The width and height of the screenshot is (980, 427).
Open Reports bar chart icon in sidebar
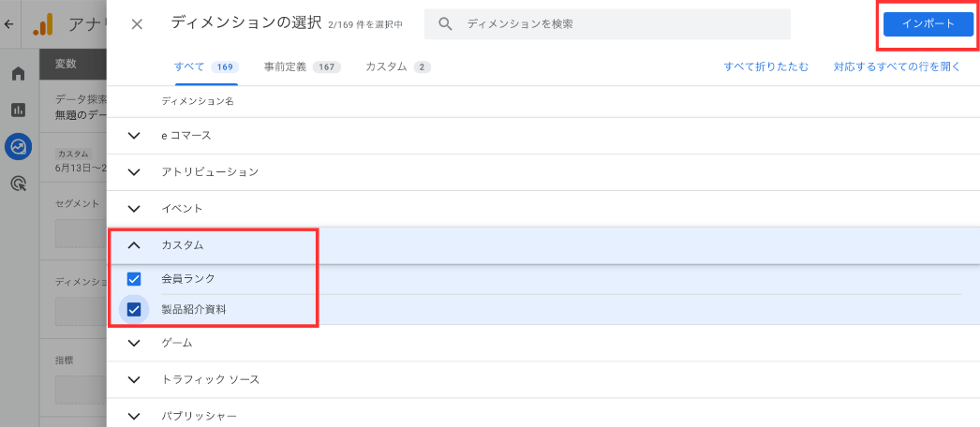coord(19,110)
